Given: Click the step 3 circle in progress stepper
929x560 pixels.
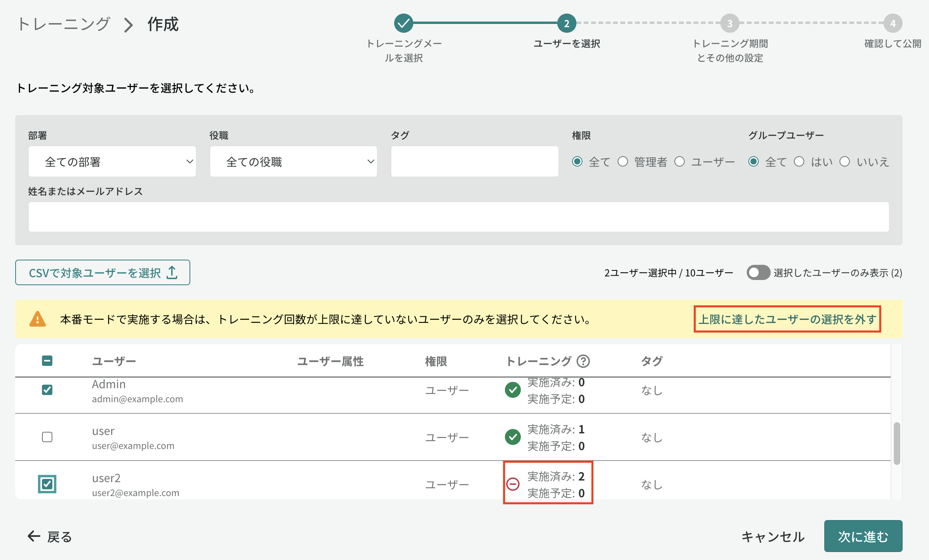Looking at the screenshot, I should click(x=730, y=24).
